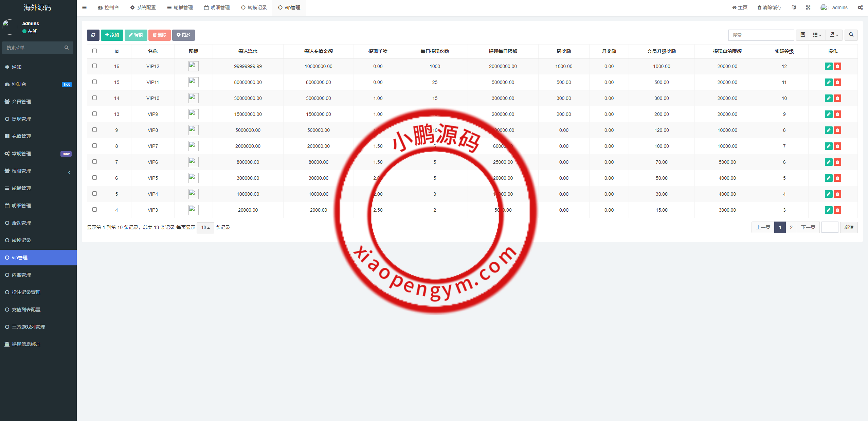The image size is (868, 421).
Task: Select the VIP10 row checkbox
Action: pos(95,98)
